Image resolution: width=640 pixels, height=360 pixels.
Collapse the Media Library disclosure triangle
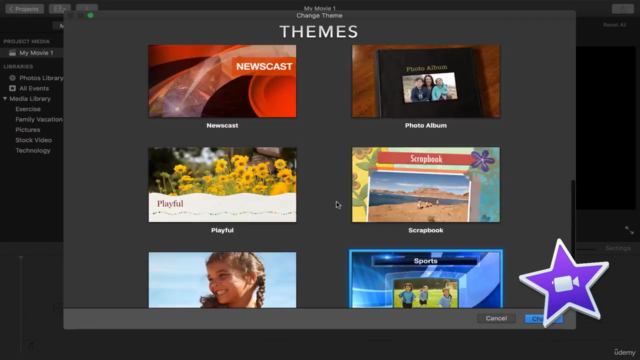5,98
